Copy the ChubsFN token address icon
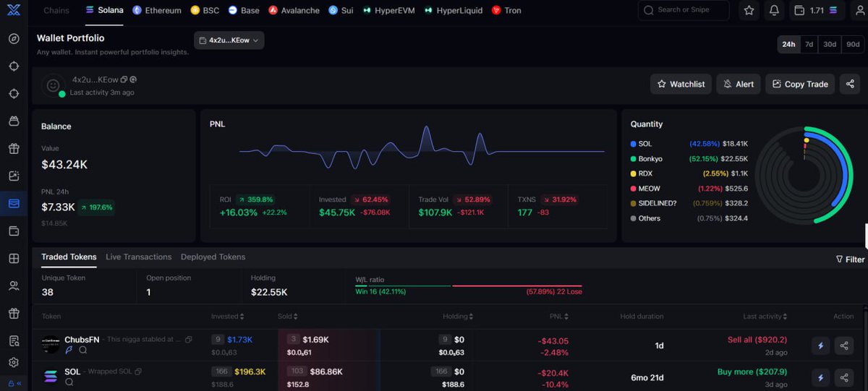Viewport: 868px width, 391px height. tap(189, 339)
